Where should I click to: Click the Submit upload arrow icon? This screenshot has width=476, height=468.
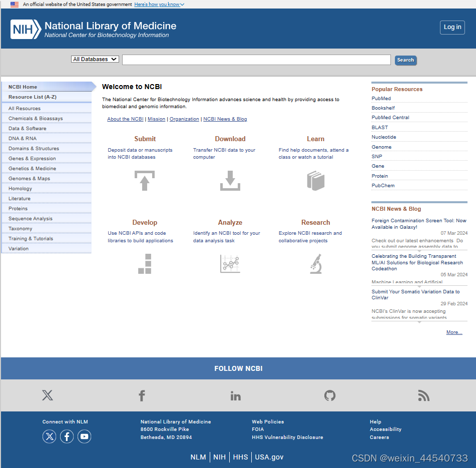[x=145, y=181]
